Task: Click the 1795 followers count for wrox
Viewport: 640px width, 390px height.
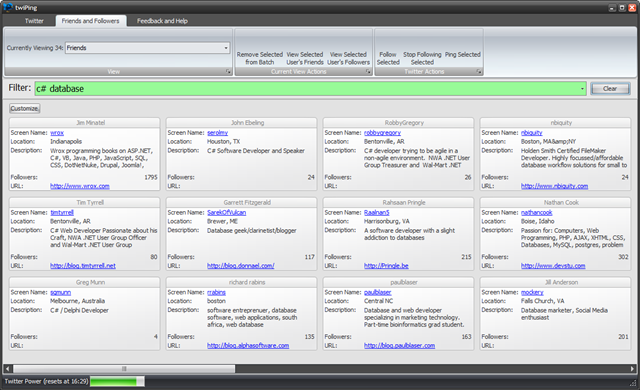Action: [x=151, y=177]
